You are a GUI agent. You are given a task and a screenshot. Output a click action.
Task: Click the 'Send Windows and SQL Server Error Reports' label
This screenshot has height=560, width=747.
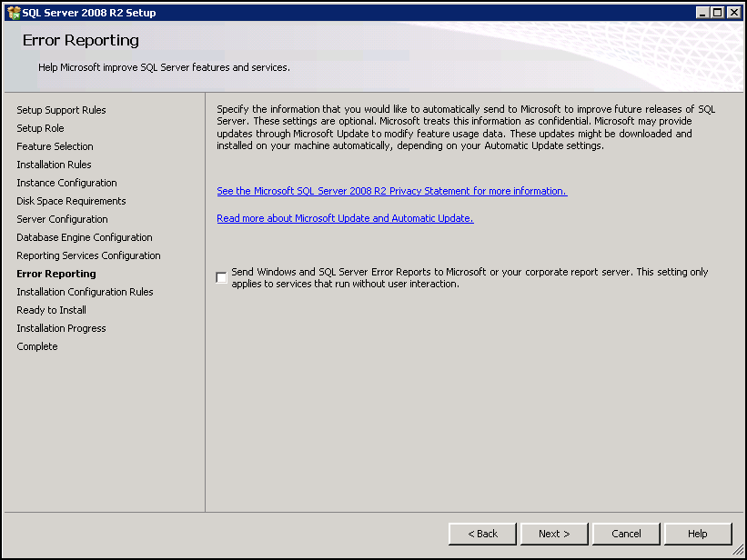[469, 277]
